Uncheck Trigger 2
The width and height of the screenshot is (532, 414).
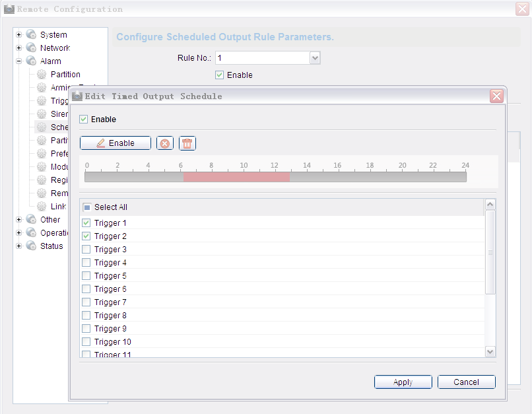[86, 236]
